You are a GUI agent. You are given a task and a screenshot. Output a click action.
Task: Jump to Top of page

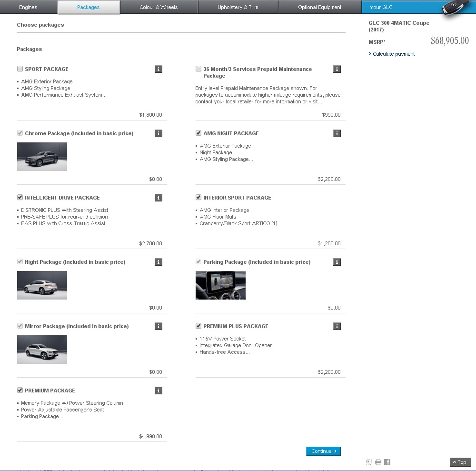pos(460,462)
